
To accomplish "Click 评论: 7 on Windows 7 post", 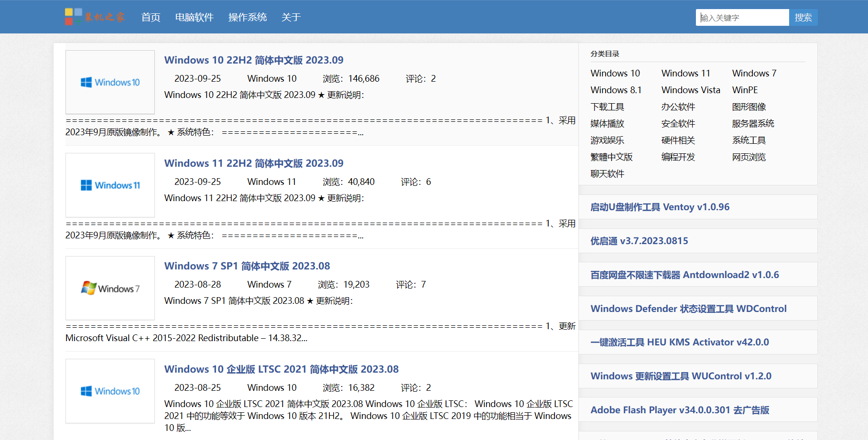I will (x=411, y=284).
